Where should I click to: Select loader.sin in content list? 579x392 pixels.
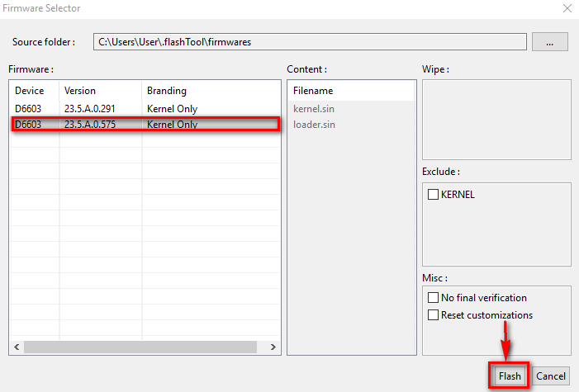click(314, 125)
